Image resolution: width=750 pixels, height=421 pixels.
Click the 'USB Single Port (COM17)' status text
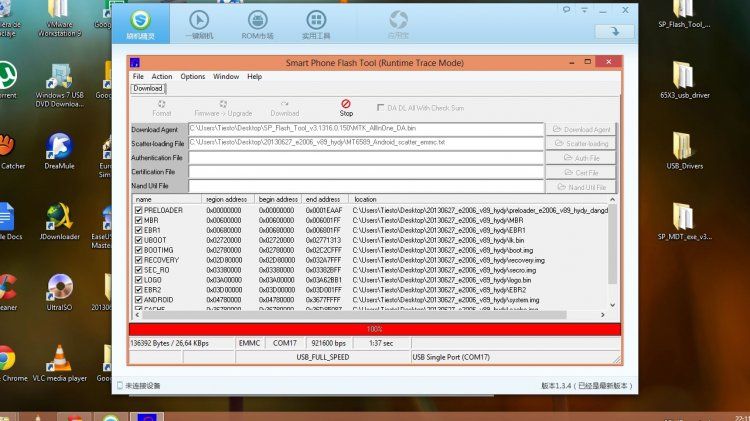[451, 357]
